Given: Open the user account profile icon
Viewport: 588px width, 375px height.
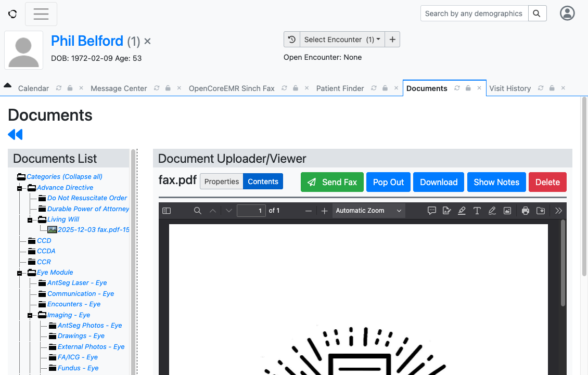Looking at the screenshot, I should coord(567,13).
